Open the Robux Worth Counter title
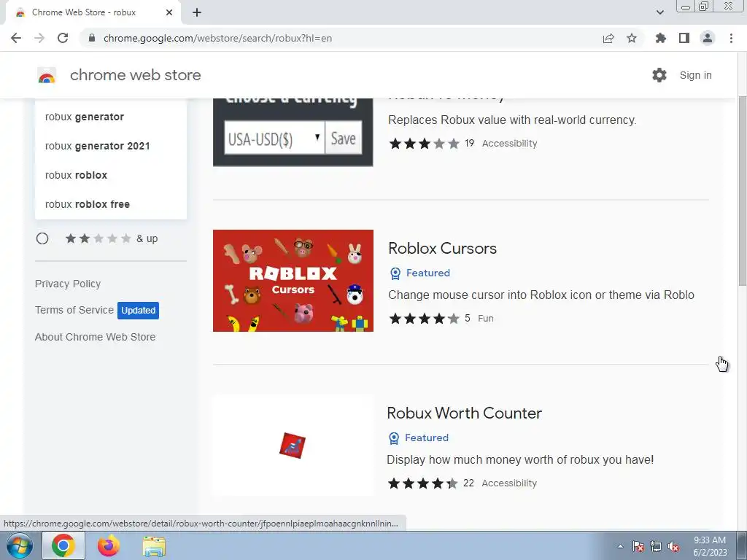The height and width of the screenshot is (560, 747). [464, 413]
